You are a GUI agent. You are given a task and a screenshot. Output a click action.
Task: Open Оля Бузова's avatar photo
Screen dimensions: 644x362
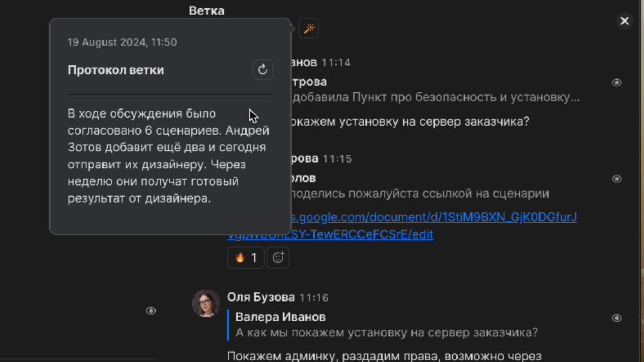coord(206,303)
